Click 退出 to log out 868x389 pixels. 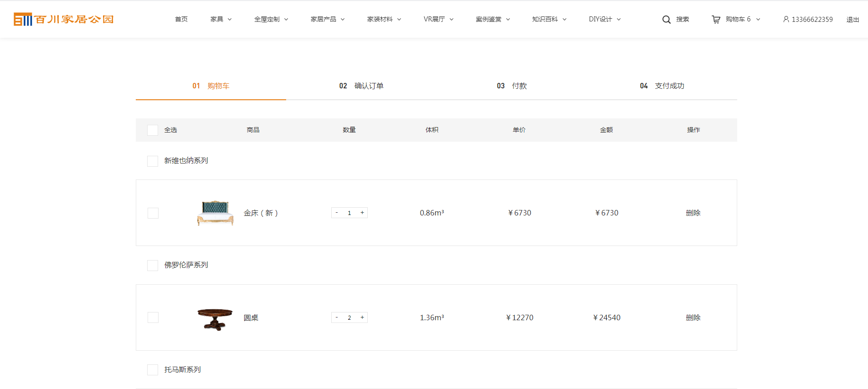click(853, 20)
